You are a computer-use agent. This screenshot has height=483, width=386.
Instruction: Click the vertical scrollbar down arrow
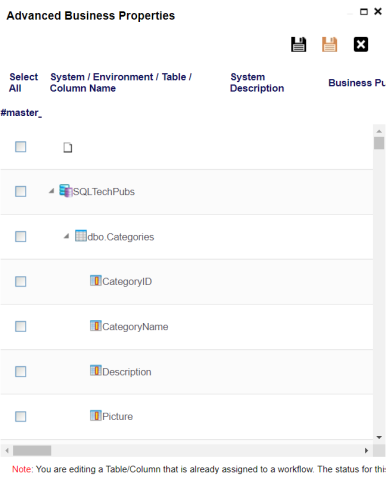(x=379, y=437)
